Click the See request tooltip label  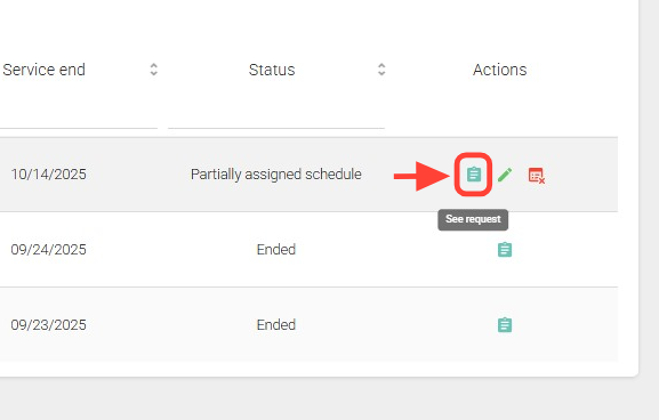click(473, 220)
